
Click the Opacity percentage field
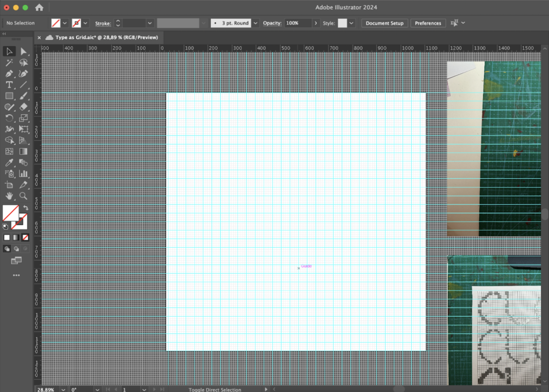pyautogui.click(x=298, y=23)
